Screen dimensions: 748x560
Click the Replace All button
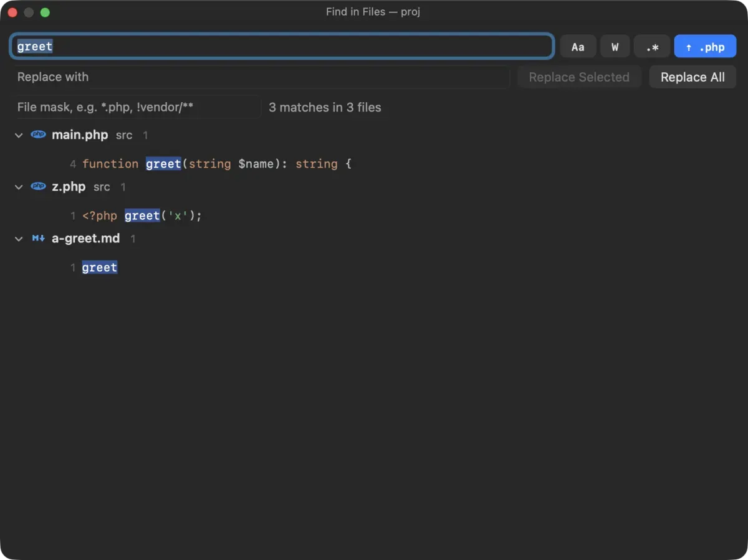pos(693,77)
